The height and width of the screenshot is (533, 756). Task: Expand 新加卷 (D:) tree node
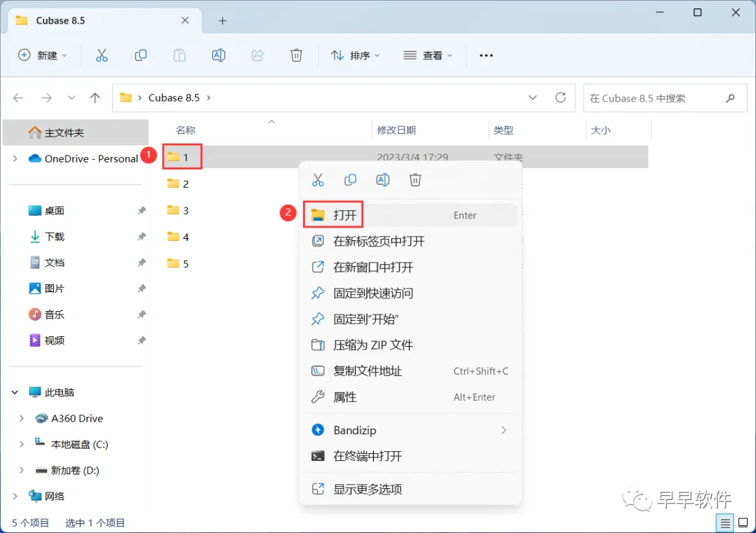click(21, 470)
